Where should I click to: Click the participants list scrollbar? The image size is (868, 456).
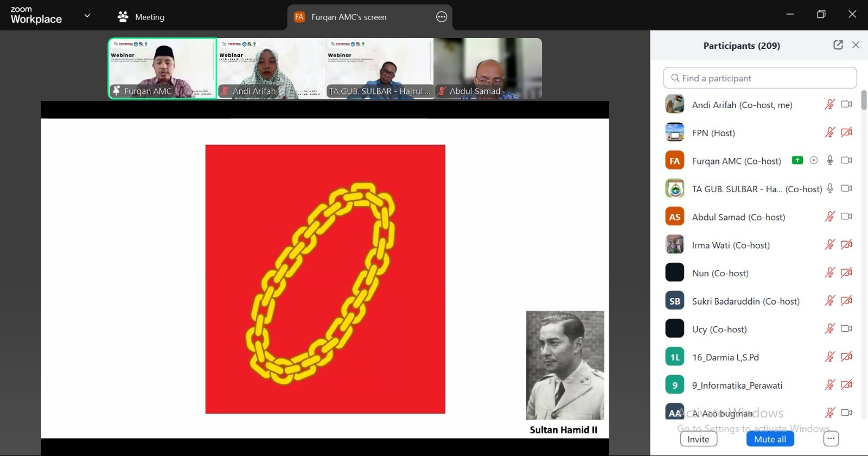coord(863,100)
